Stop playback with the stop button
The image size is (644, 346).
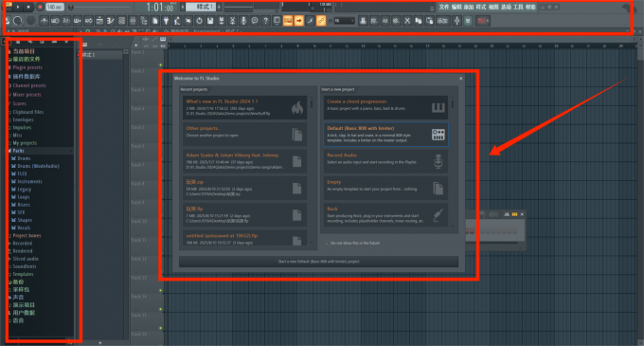[x=28, y=7]
